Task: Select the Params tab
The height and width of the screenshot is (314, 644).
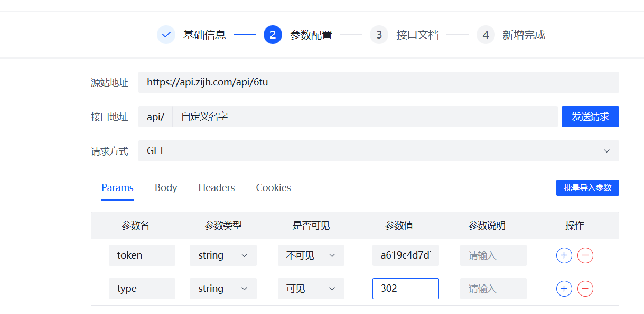Action: [x=117, y=187]
